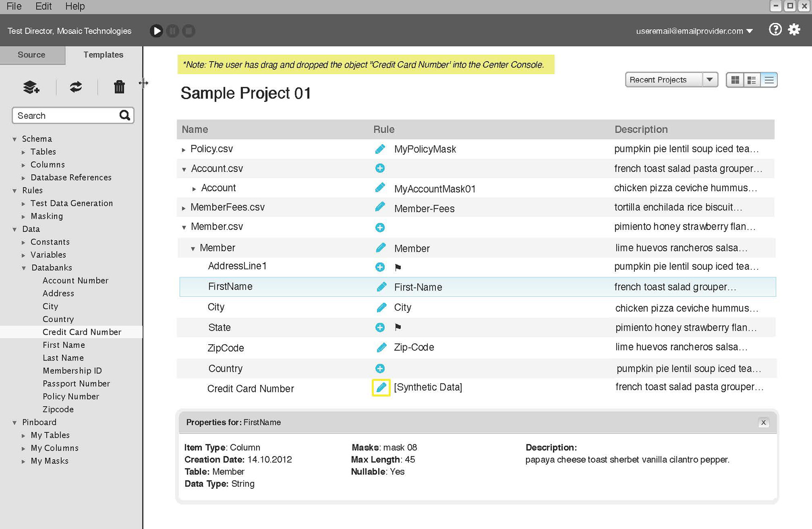812x529 pixels.
Task: Open the File menu
Action: tap(14, 6)
